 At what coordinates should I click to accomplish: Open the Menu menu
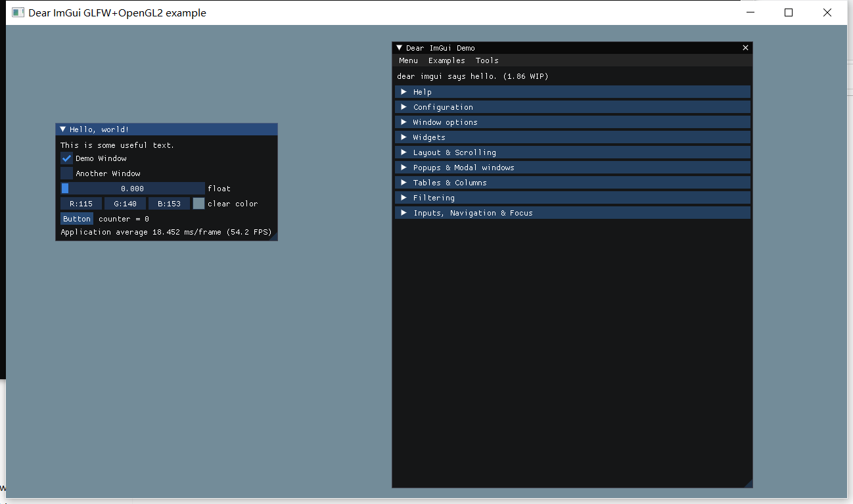tap(408, 60)
